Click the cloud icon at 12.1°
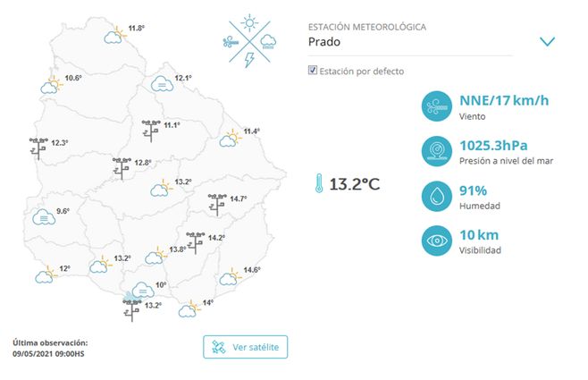 pos(161,84)
